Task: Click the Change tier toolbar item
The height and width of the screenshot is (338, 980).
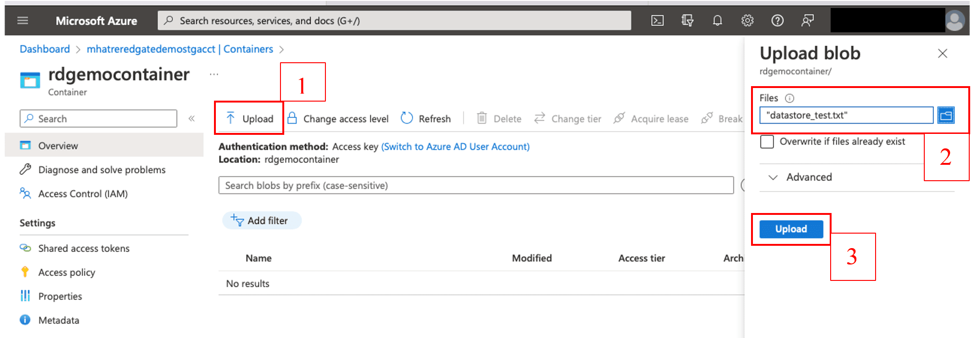Action: [567, 118]
